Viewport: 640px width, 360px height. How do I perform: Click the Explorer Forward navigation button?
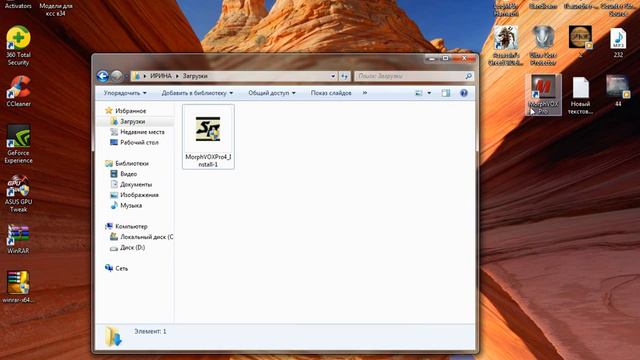tap(116, 76)
